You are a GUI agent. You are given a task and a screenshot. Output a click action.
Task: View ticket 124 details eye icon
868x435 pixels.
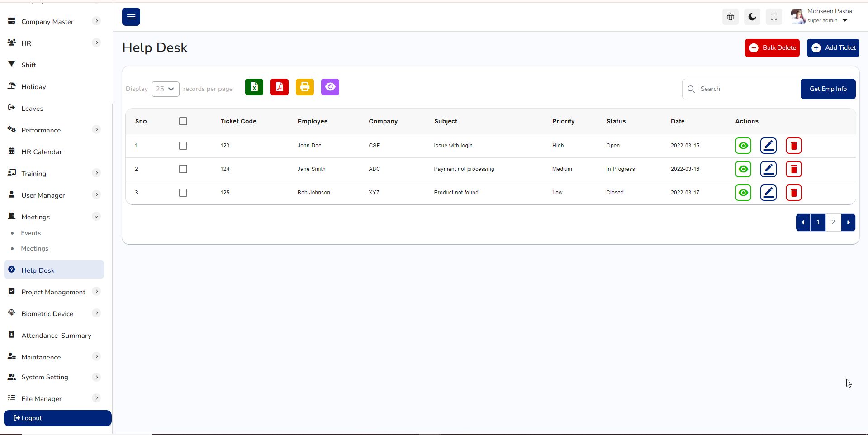point(743,169)
